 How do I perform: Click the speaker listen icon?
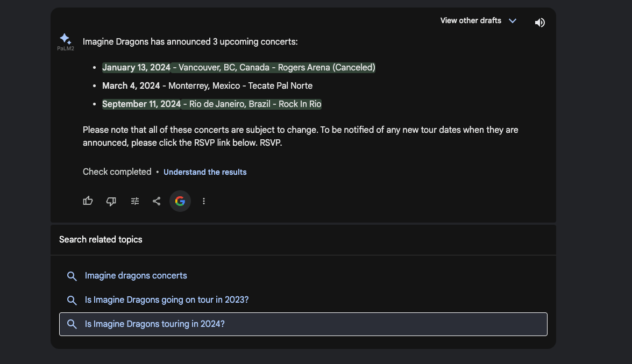click(x=539, y=23)
